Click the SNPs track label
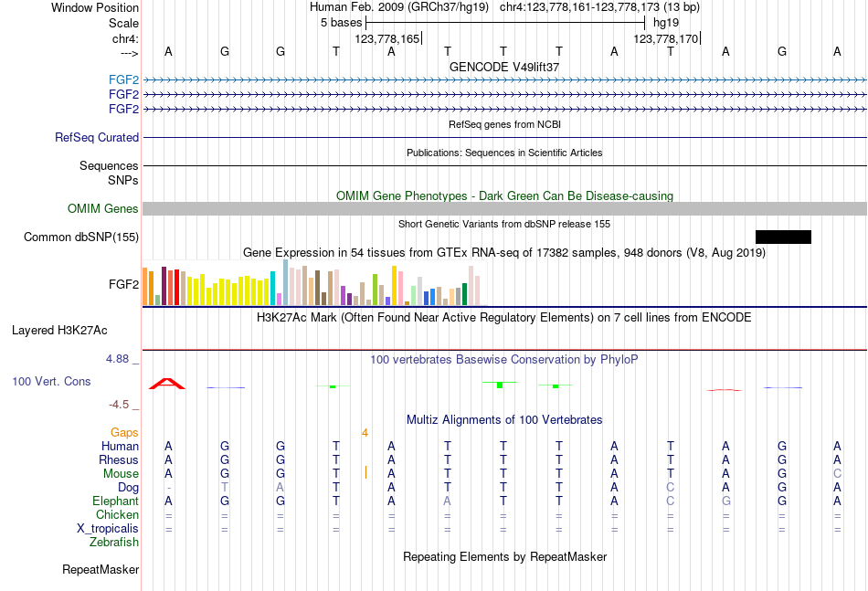 (123, 180)
